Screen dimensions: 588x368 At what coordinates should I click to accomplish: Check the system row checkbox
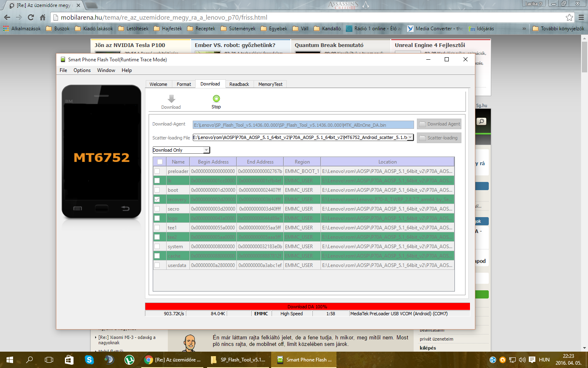[157, 246]
